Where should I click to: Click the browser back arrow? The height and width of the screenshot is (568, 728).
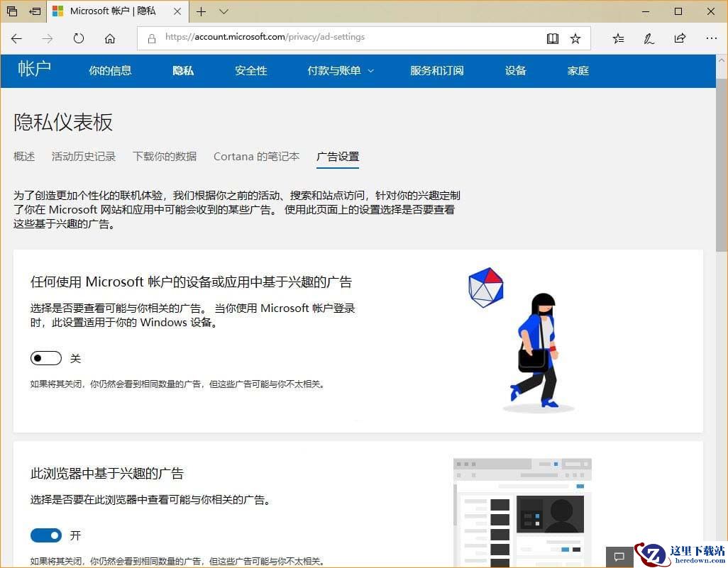point(17,38)
